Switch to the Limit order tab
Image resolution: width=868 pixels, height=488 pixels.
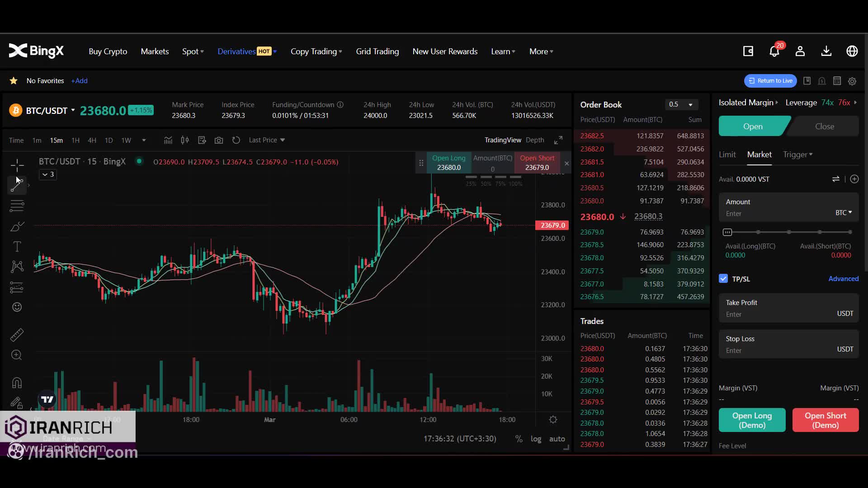[727, 155]
